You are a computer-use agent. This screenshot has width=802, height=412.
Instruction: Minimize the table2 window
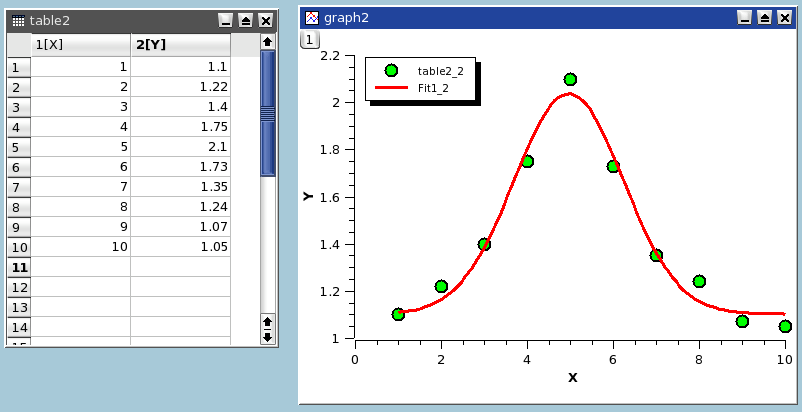pos(225,20)
